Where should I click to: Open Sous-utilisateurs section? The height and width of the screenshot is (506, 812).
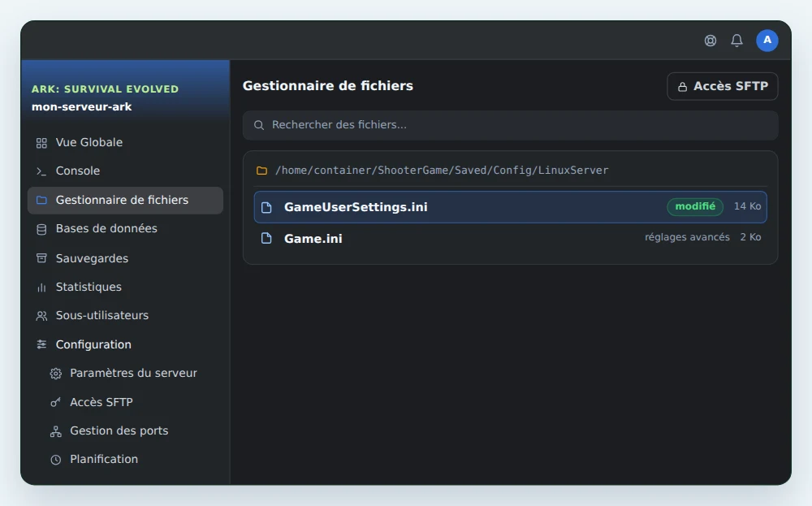(125, 315)
